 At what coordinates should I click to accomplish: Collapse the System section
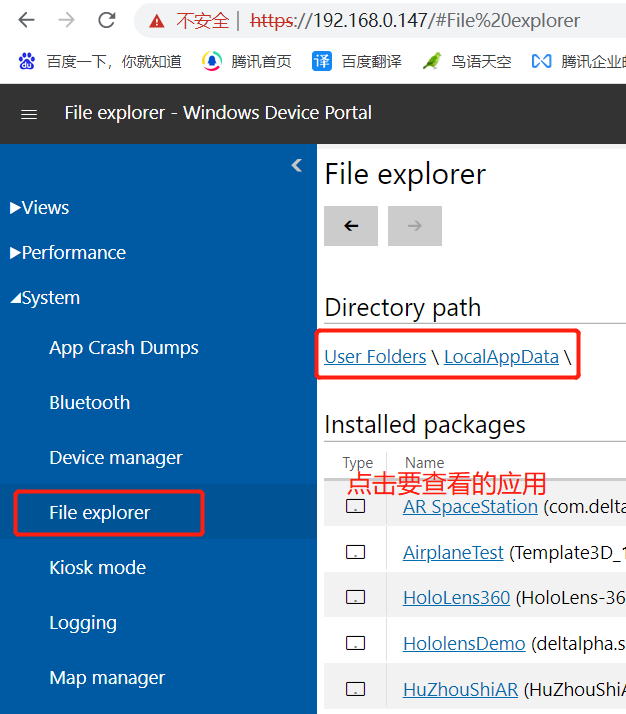(45, 298)
